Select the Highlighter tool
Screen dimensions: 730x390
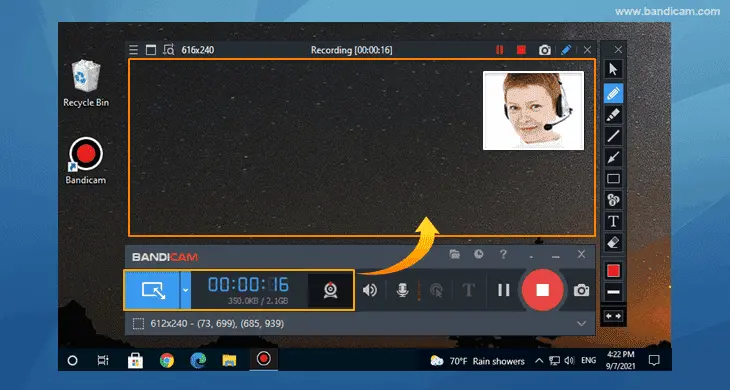pyautogui.click(x=613, y=114)
